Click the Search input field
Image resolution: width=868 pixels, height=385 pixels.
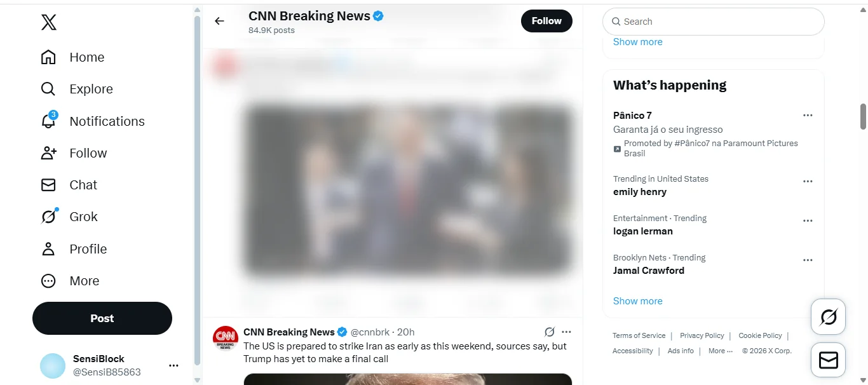[x=718, y=22]
